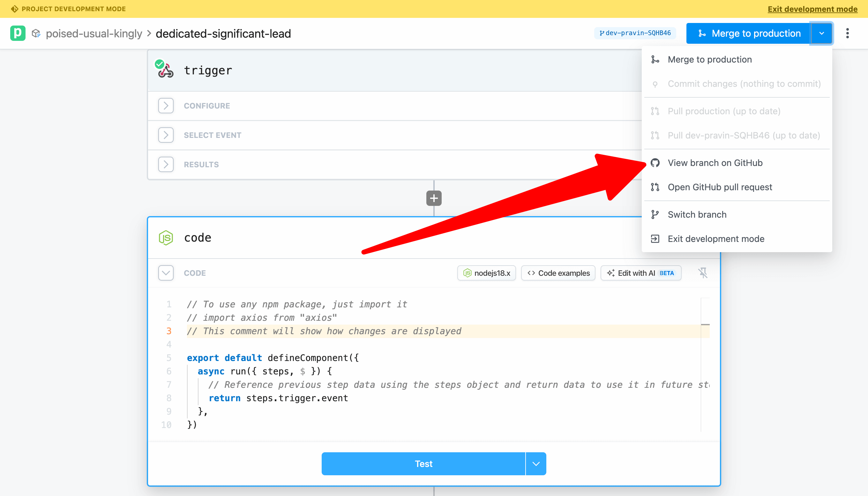Viewport: 868px width, 496px height.
Task: Click the dev-pravin-SQHB46 branch label
Action: point(635,33)
